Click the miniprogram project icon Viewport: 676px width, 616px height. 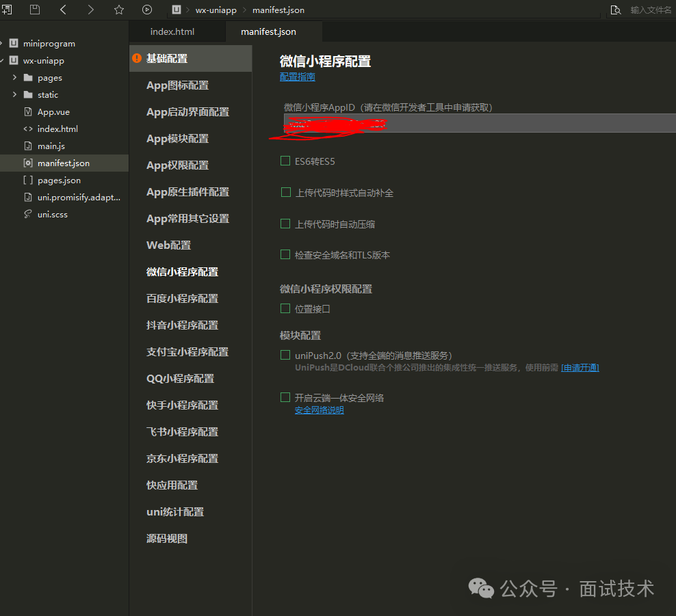point(14,43)
